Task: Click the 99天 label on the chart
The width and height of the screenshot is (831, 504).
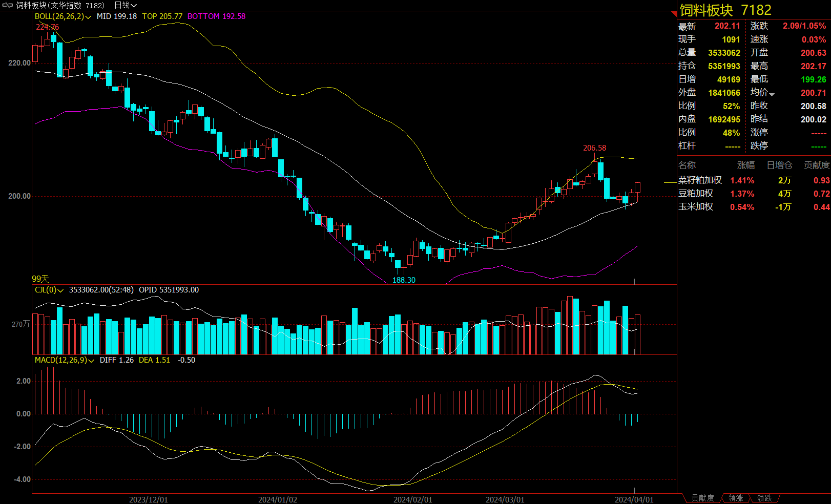Action: click(x=40, y=279)
